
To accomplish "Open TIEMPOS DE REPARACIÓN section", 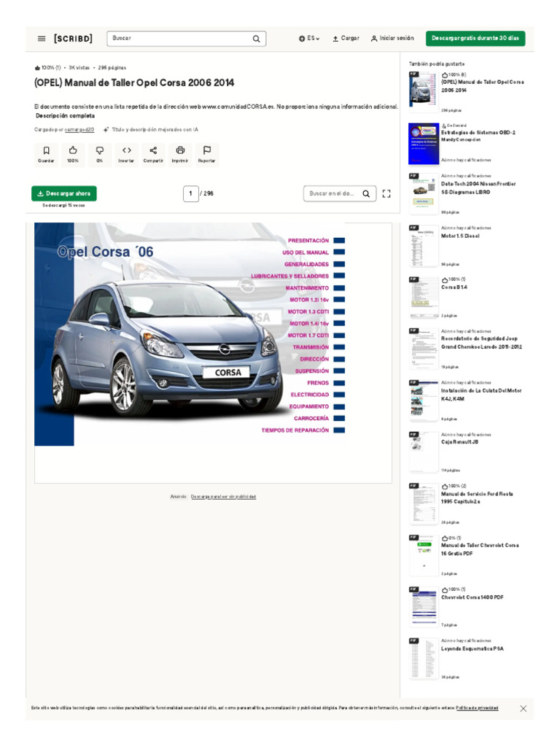I will tap(295, 430).
